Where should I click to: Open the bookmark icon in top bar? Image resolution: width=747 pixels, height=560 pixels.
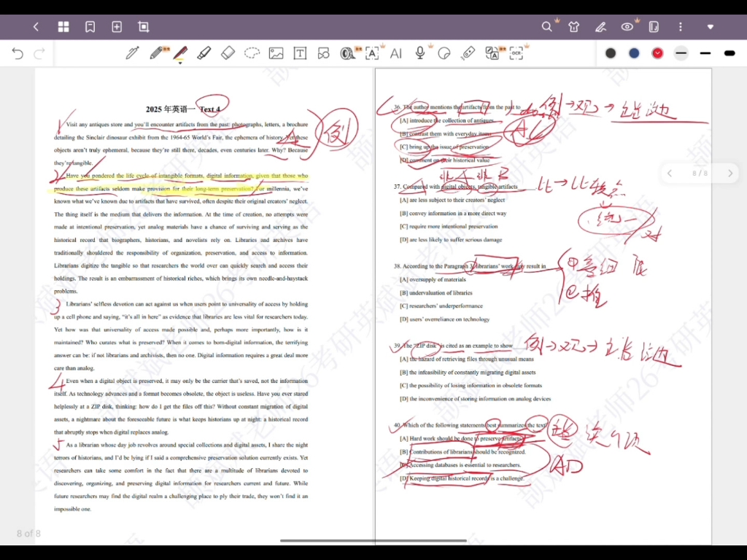[90, 27]
